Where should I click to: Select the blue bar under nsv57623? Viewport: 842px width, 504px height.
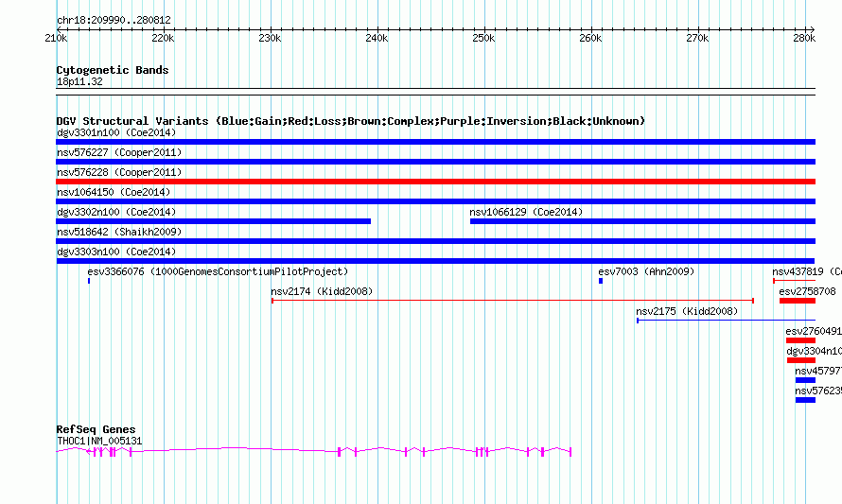click(805, 400)
